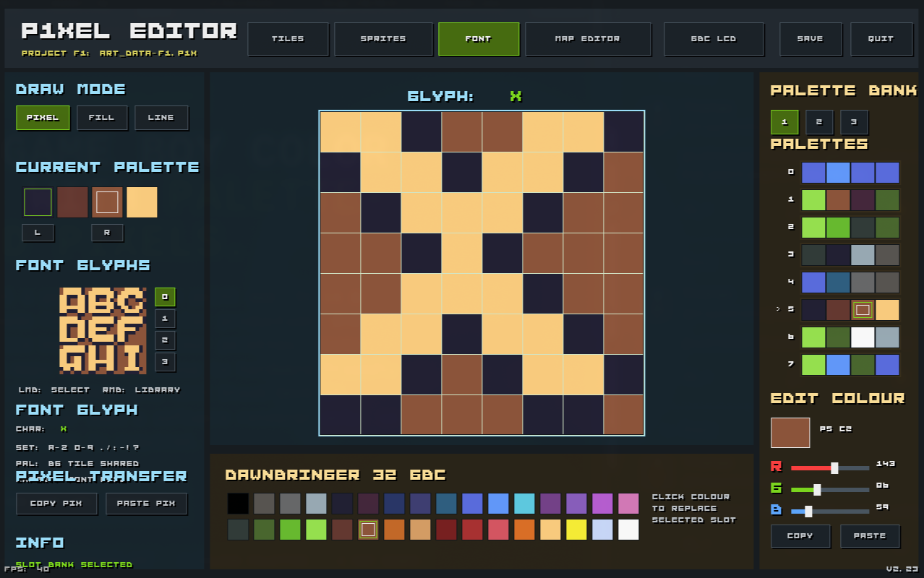Pick the pink swatch in Dawnbringer 32
924x578 pixels.
pyautogui.click(x=628, y=504)
